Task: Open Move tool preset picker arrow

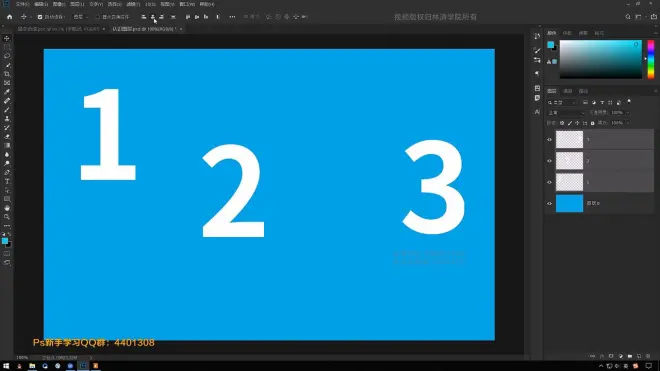Action: 30,17
